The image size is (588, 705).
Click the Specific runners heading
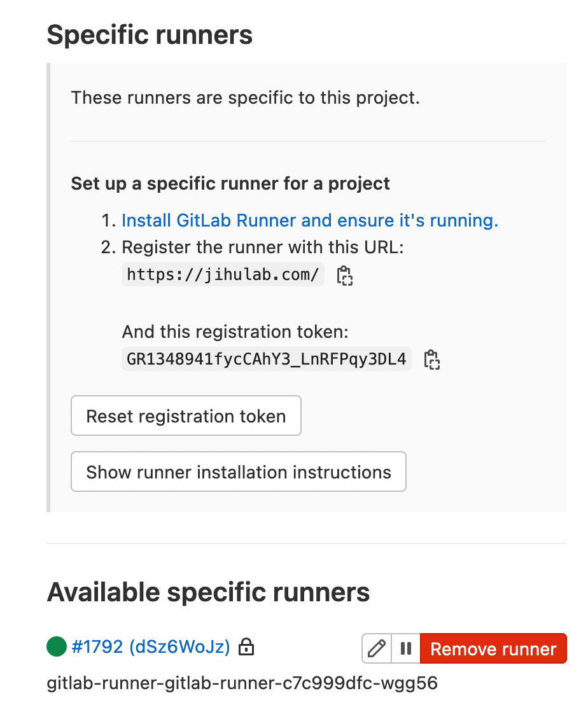click(x=150, y=34)
